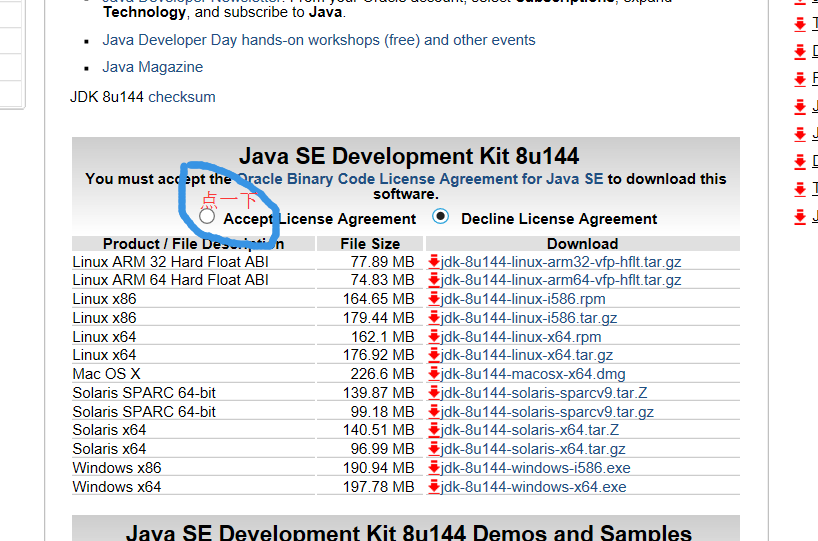Click download arrow icon beside jdk-8u144-solaris-sparcv9.tar.Z
Viewport: 818px width, 541px height.
tap(434, 393)
